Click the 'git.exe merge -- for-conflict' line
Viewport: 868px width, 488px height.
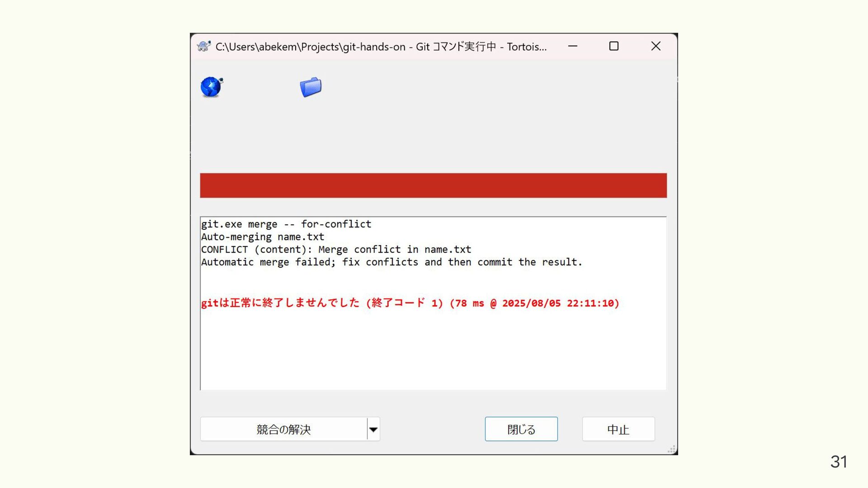tap(286, 224)
